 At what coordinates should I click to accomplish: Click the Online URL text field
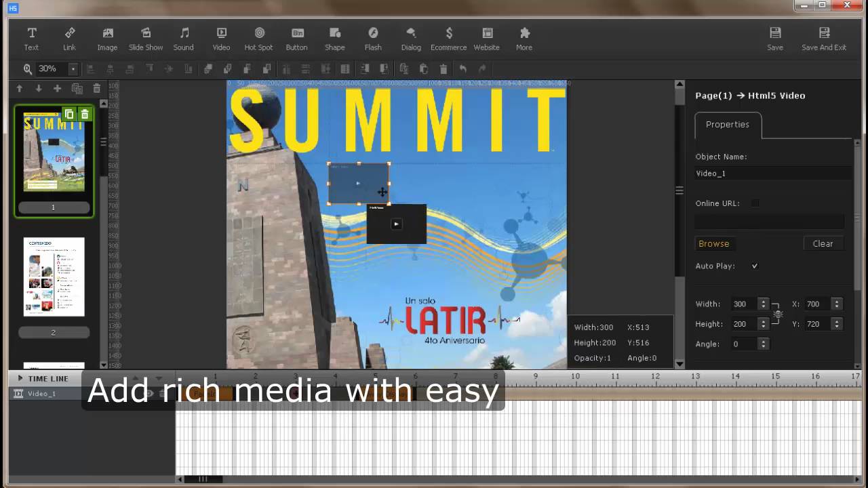[x=769, y=222]
